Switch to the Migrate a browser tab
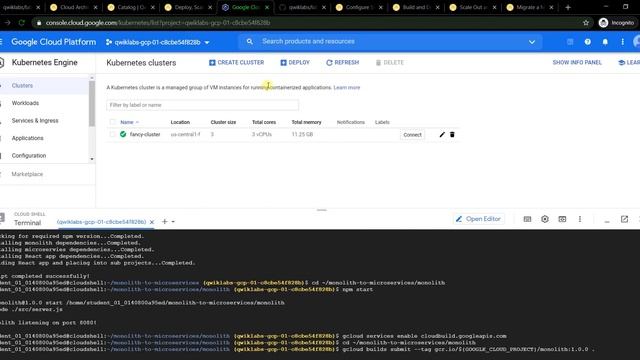This screenshot has height=360, width=640. tap(531, 7)
